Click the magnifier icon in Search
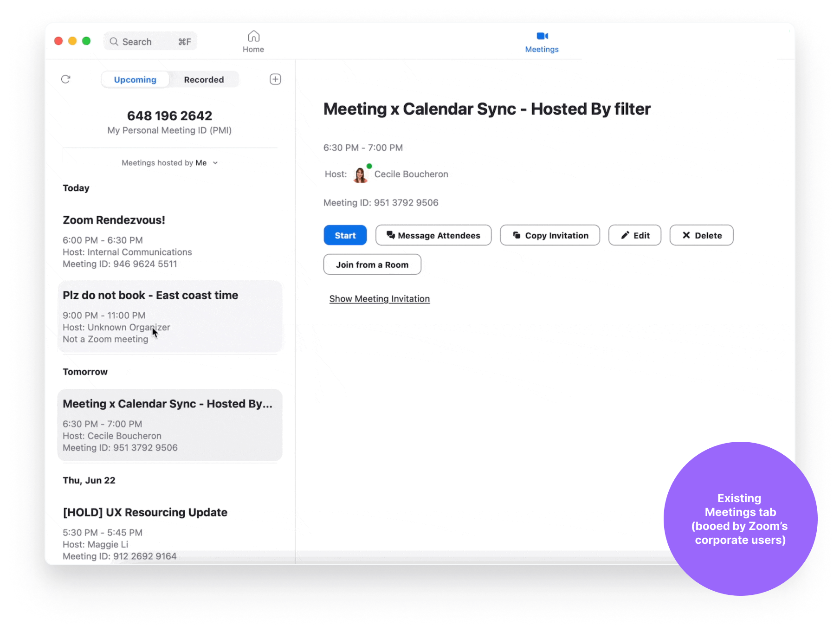 click(x=114, y=42)
